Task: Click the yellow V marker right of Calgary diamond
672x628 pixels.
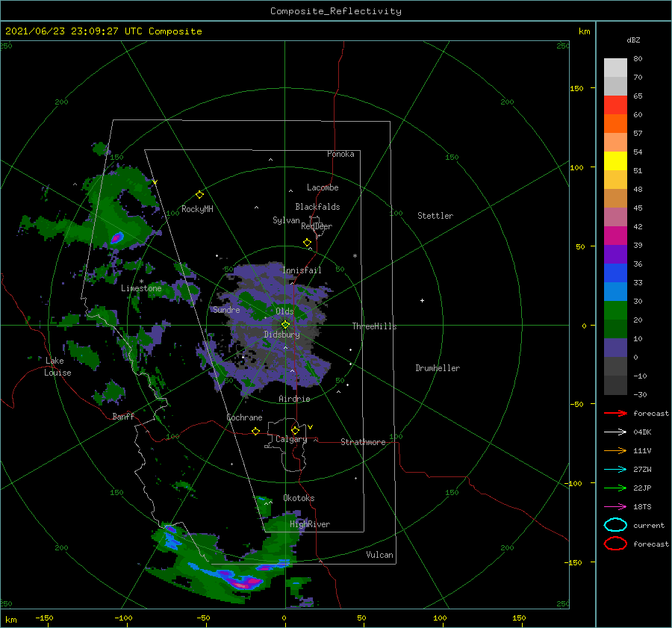Action: click(311, 427)
